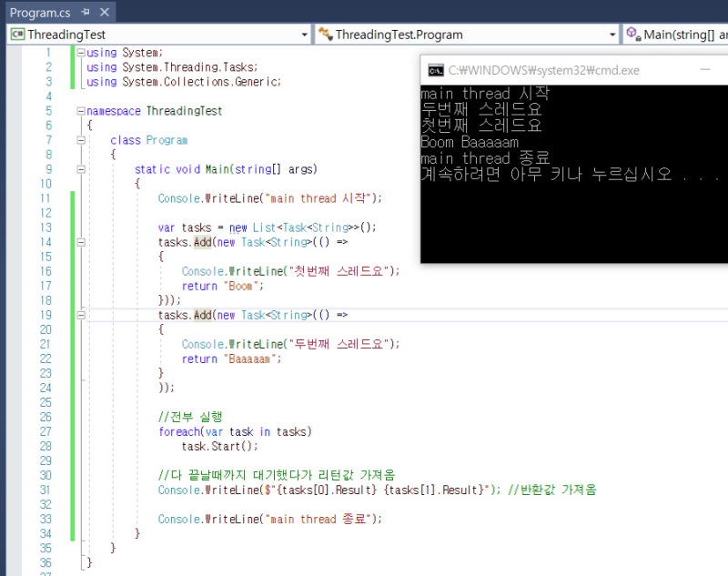Viewport: 728px width, 576px height.
Task: Collapse the second tasks.Add lambda on line 19
Action: [81, 315]
